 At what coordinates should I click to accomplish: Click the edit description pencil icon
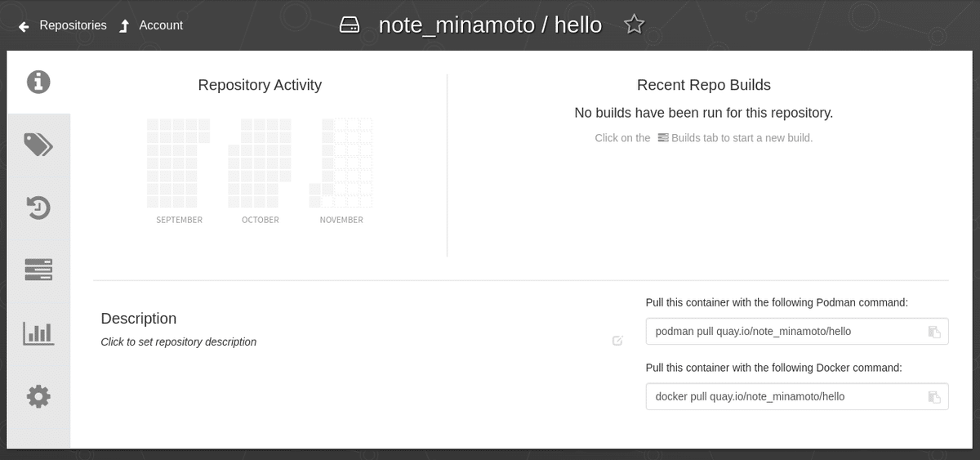[617, 341]
